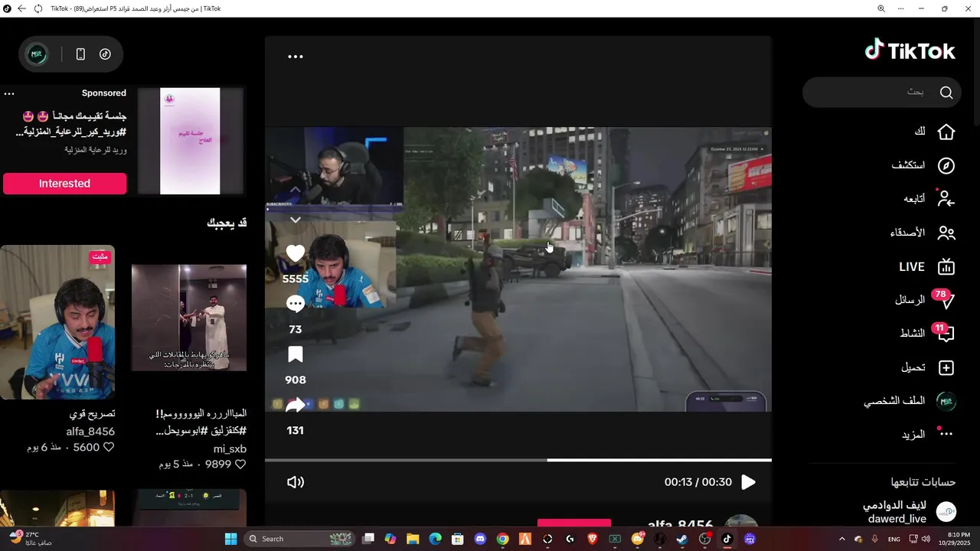Open the Friends icon in sidebar
The image size is (980, 551).
[946, 233]
